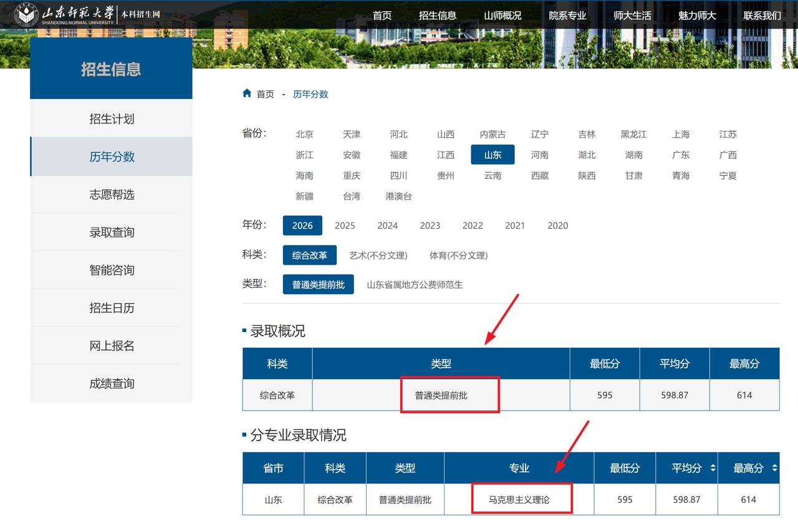798x532 pixels.
Task: Select 普通类提前批 type filter
Action: coord(319,284)
